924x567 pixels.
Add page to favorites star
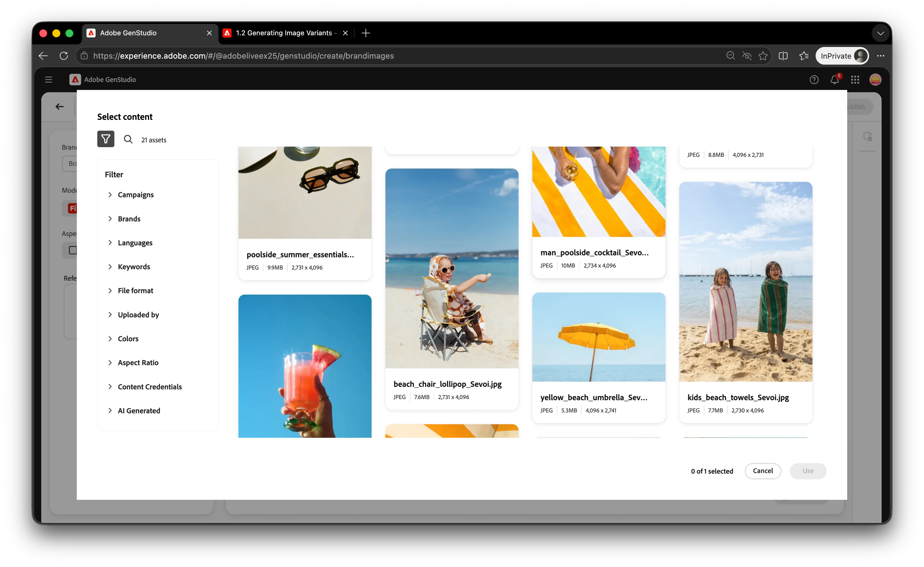763,56
